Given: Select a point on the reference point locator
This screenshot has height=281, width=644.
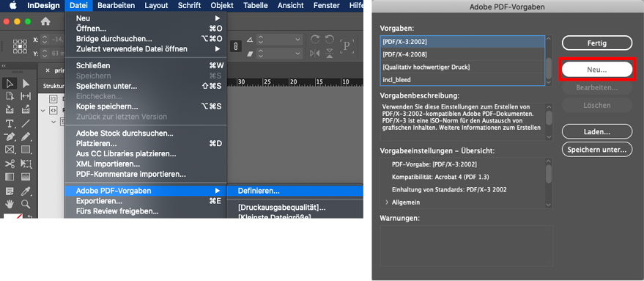Looking at the screenshot, I should click(x=20, y=46).
